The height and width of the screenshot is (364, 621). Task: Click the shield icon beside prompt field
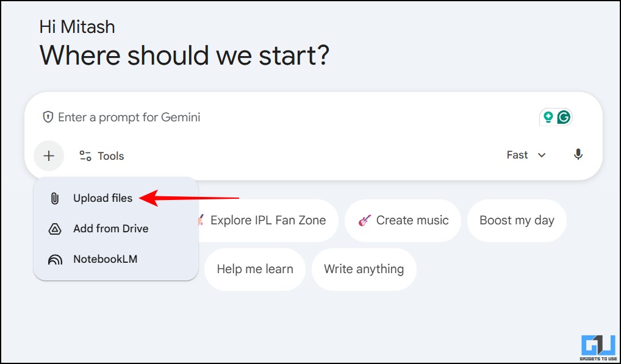48,117
